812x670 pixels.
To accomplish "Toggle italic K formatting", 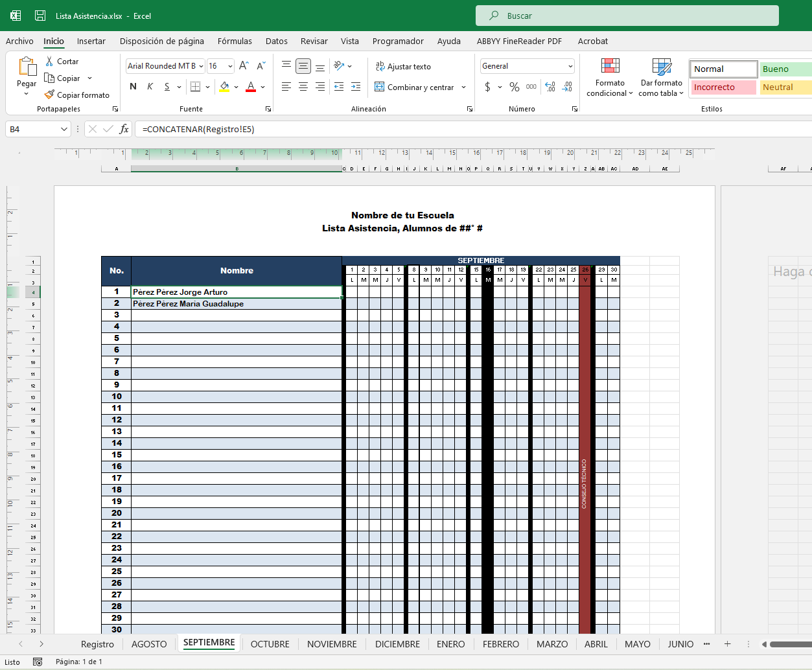I will coord(150,87).
